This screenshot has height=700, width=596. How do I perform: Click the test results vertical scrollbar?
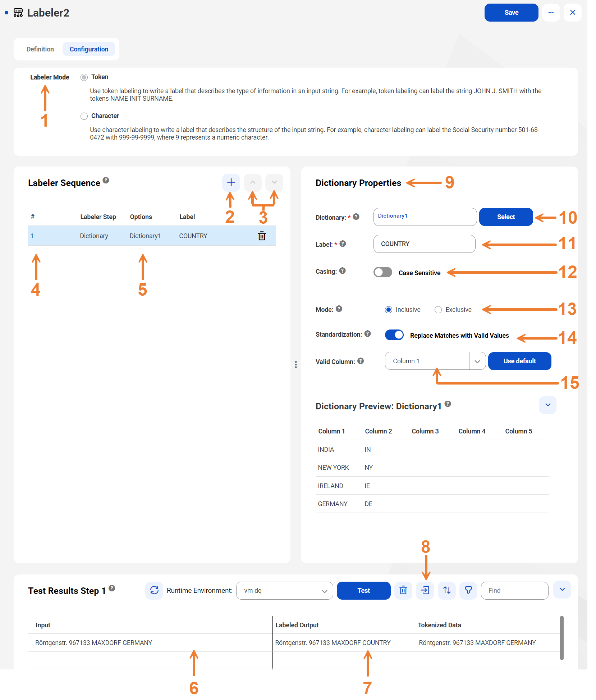coord(561,638)
